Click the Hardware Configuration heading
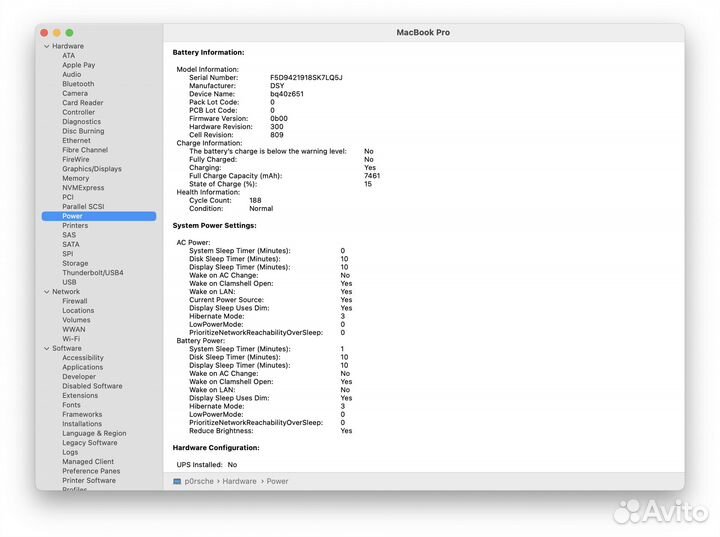Viewport: 720px width, 537px height. tap(216, 447)
